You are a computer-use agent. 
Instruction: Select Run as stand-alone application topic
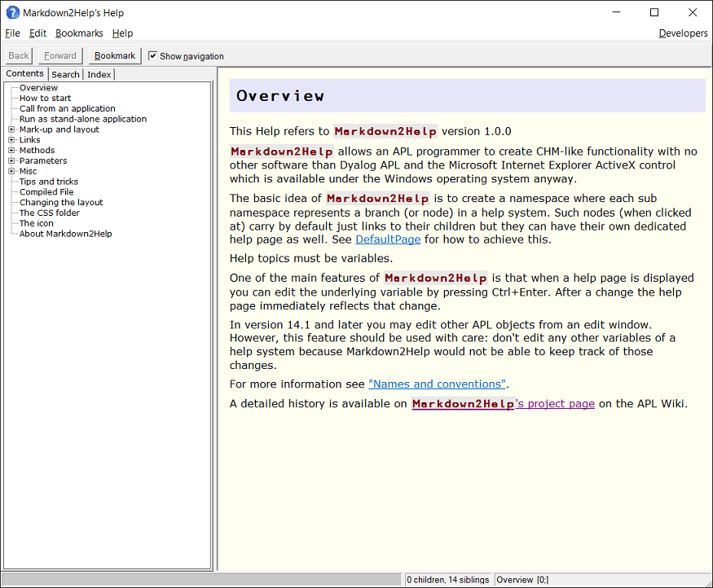83,119
